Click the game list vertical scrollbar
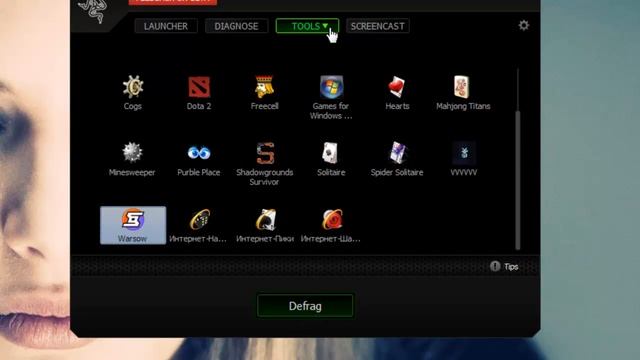The image size is (640, 360). tap(518, 180)
